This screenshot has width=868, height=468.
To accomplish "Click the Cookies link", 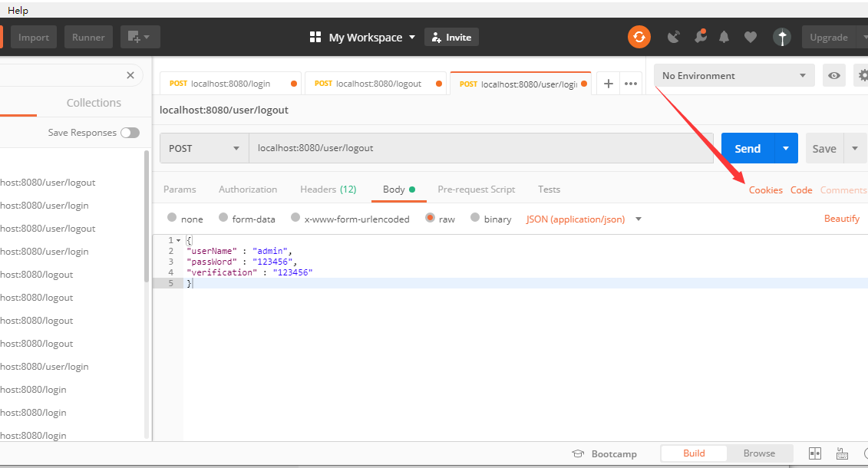I will pos(765,189).
